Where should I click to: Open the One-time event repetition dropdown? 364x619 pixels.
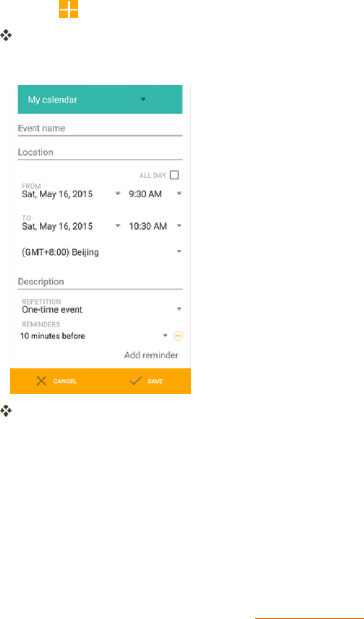click(x=101, y=309)
